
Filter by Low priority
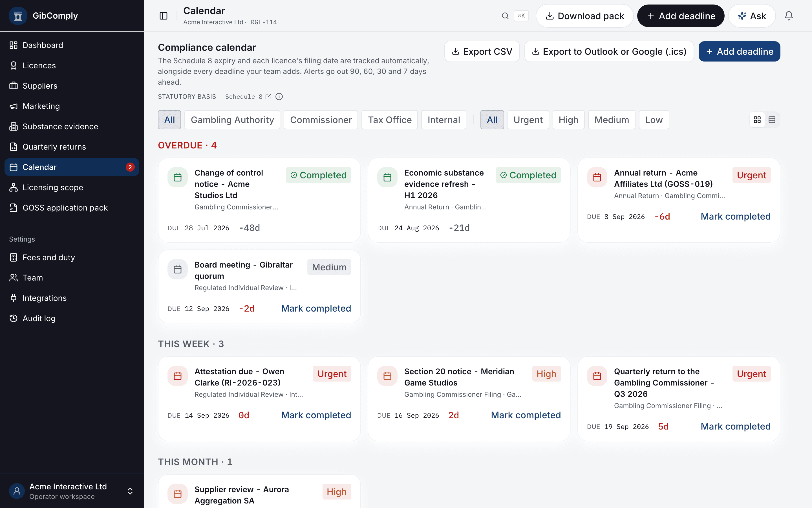[x=654, y=120]
